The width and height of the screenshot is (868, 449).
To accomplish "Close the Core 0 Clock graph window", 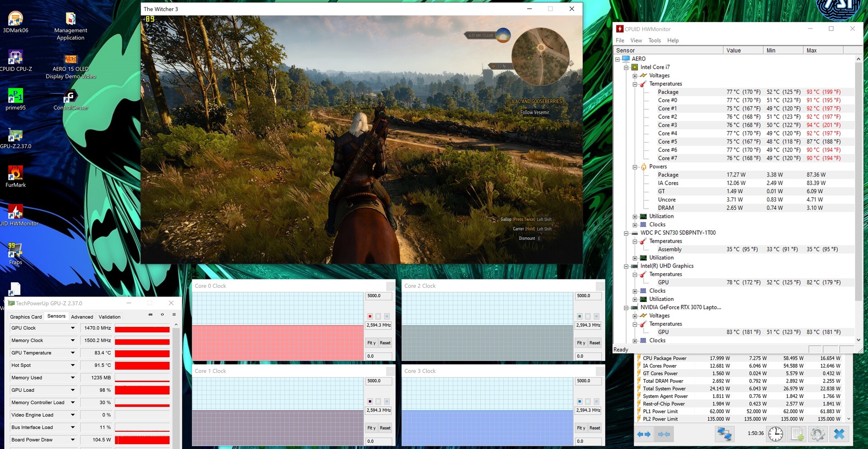I will click(x=390, y=286).
